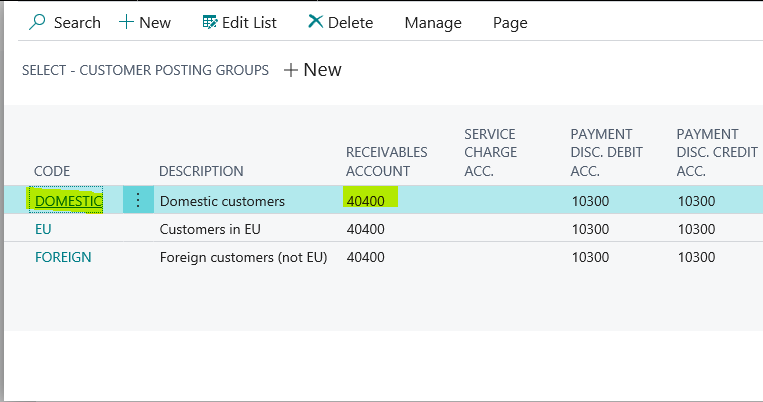Open the Manage menu
Screen dimensions: 763x402
pos(432,22)
